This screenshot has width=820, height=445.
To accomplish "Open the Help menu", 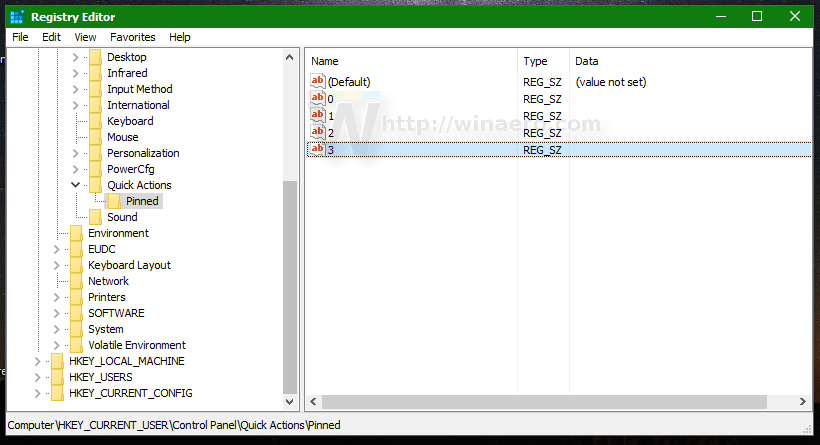I will (179, 37).
